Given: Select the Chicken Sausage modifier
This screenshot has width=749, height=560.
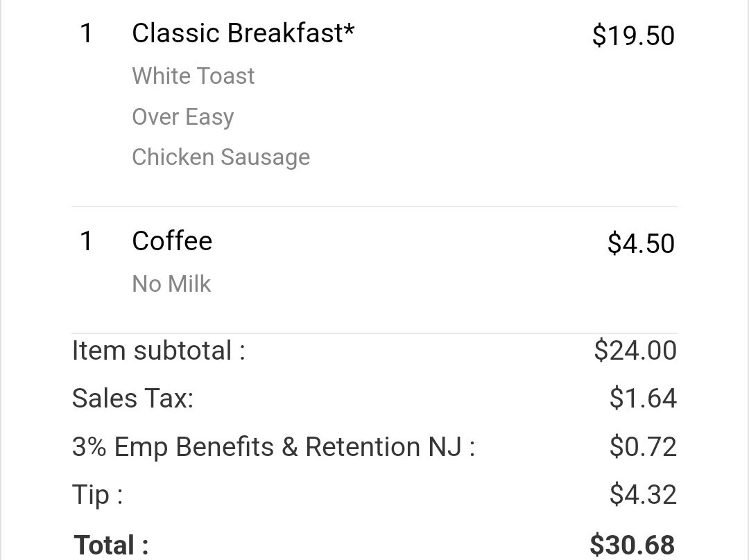Looking at the screenshot, I should (221, 158).
